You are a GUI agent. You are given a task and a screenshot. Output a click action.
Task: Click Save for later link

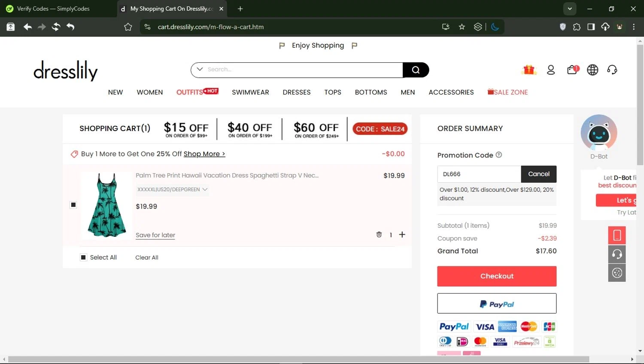pos(155,235)
